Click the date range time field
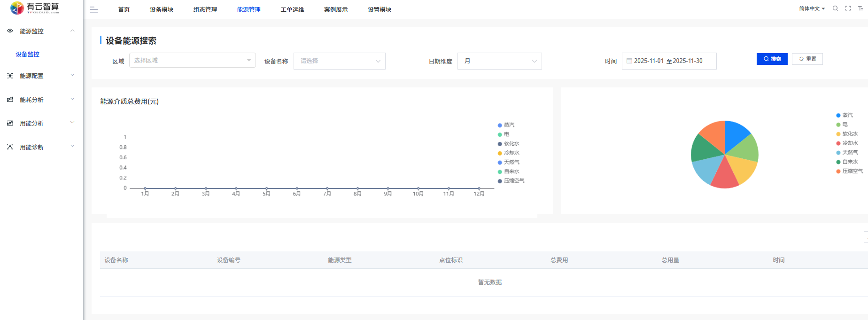This screenshot has height=320, width=868. 669,61
